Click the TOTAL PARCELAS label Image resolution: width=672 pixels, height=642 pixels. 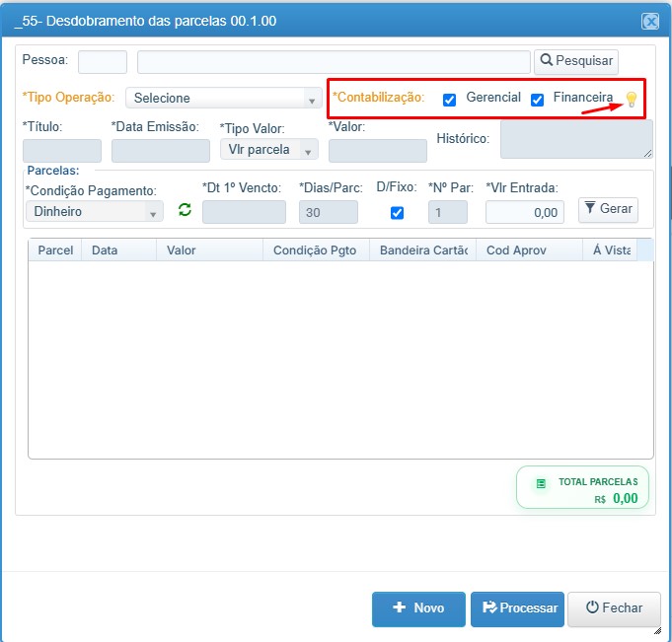click(x=598, y=482)
